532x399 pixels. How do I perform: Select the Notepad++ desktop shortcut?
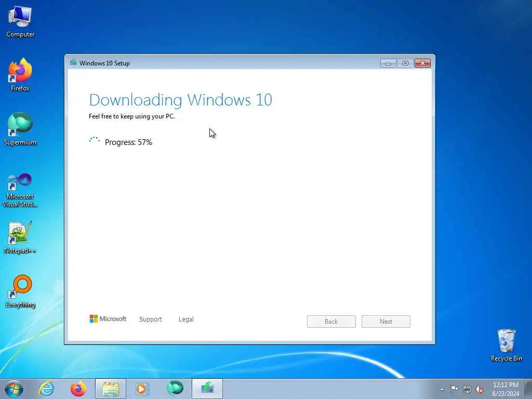(x=20, y=237)
